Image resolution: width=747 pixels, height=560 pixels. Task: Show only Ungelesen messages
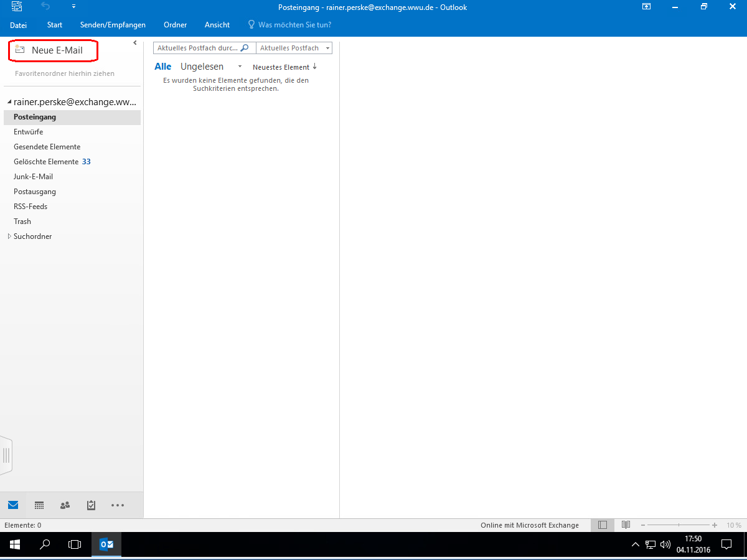point(202,67)
